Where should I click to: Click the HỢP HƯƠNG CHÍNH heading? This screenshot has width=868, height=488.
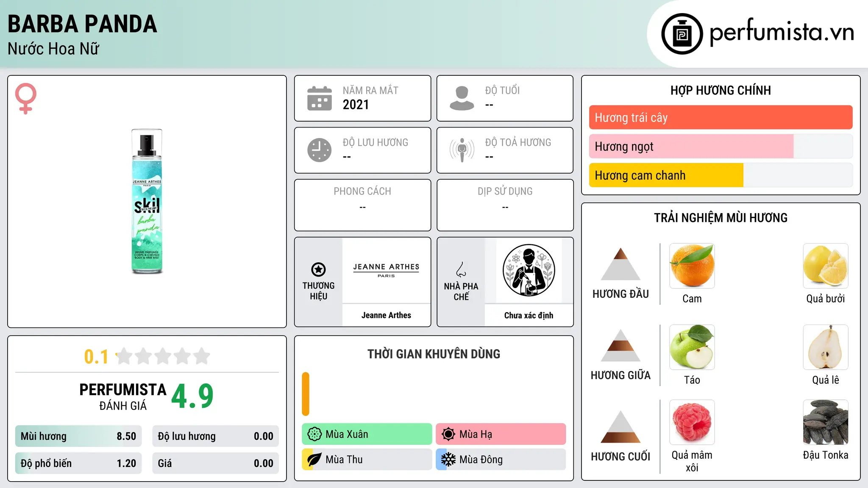click(721, 90)
